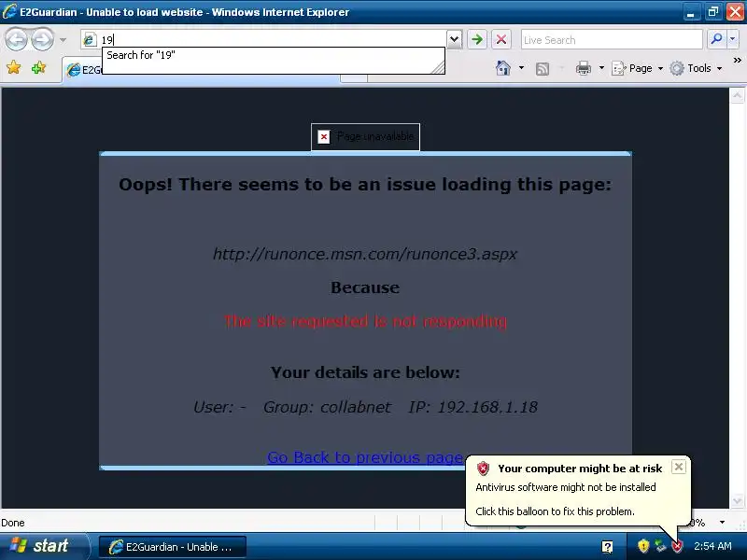Click the Back navigation arrow
This screenshot has width=747, height=560.
tap(16, 39)
